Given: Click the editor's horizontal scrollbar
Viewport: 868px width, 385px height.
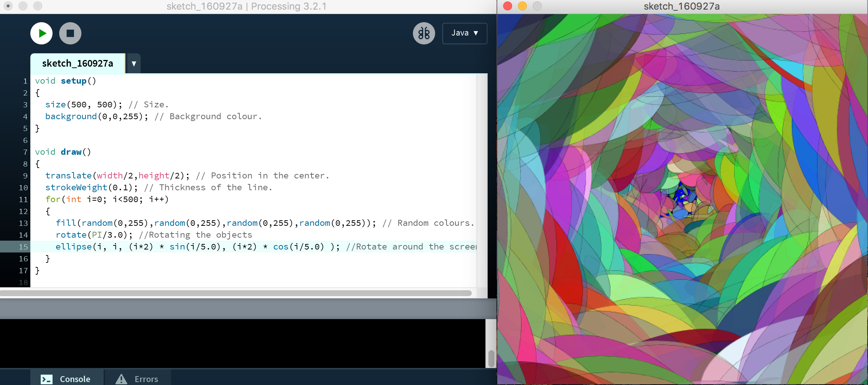Looking at the screenshot, I should [236, 293].
